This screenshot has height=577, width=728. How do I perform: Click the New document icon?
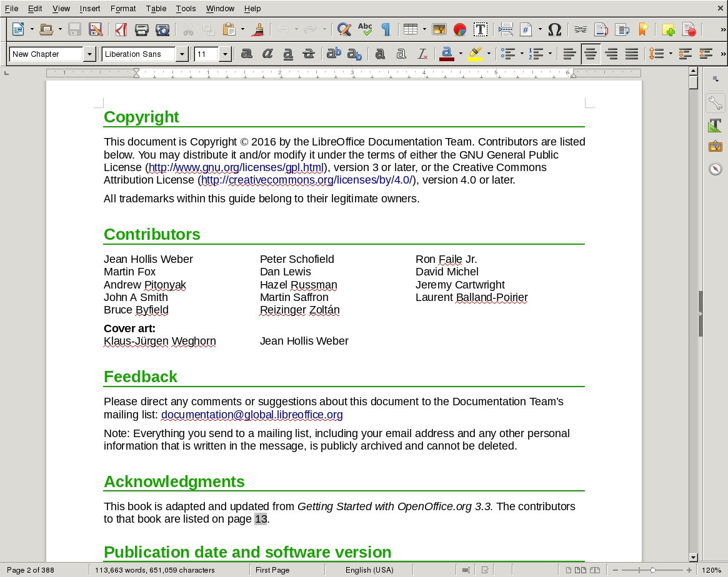coord(17,29)
